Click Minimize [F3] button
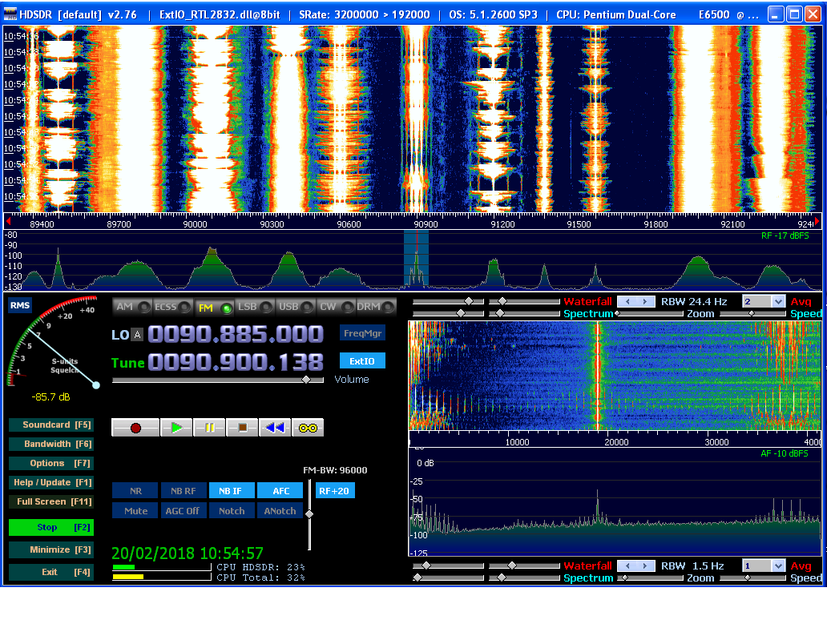Image resolution: width=827 pixels, height=644 pixels. (x=51, y=549)
